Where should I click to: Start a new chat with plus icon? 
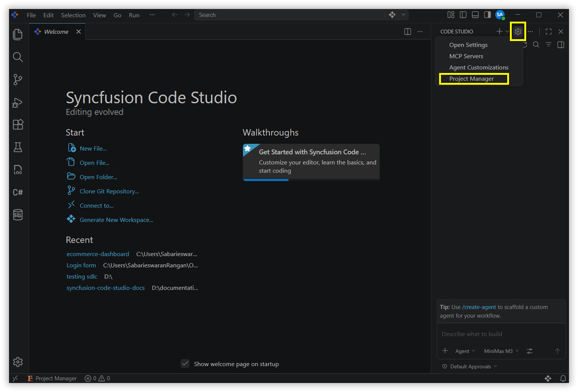point(499,32)
